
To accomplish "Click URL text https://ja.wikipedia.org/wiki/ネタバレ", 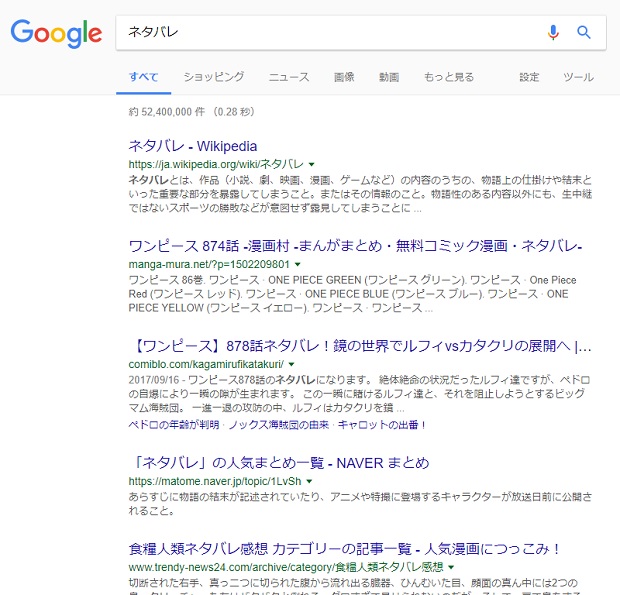I will (x=216, y=164).
